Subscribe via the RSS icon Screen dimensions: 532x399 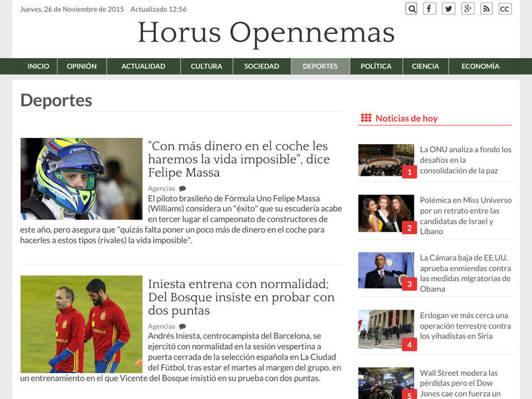486,8
